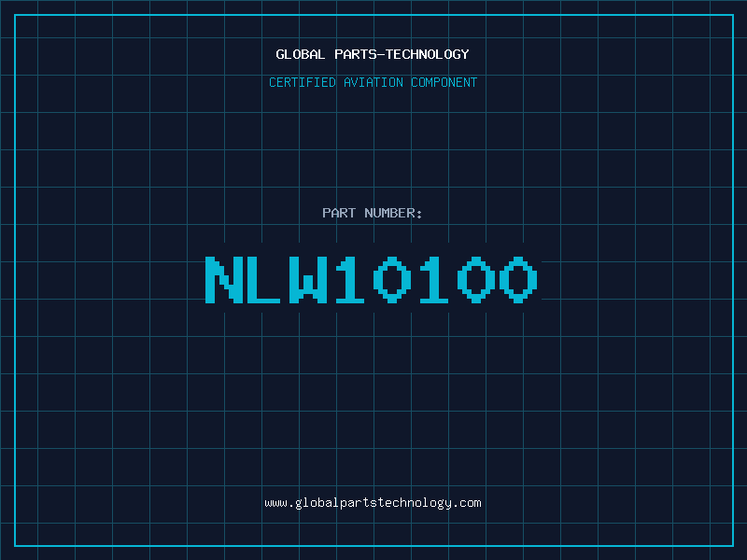Select the word AVIATION in the subtitle
747x560 pixels.
coord(373,82)
